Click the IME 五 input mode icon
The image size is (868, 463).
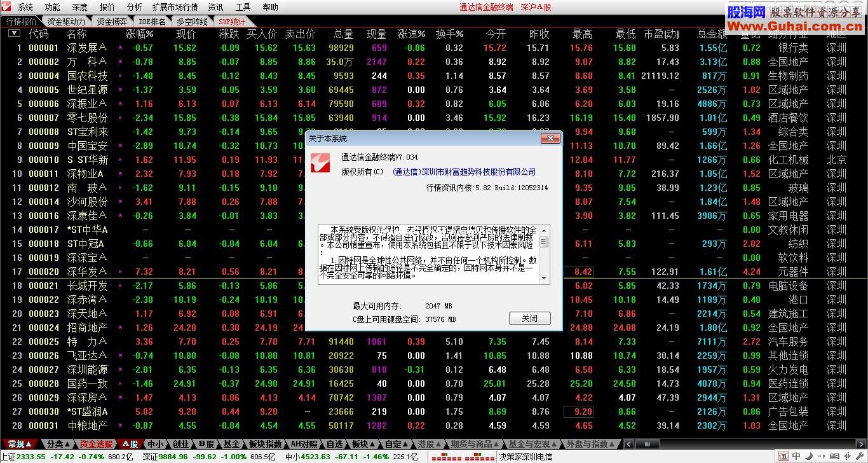[x=783, y=457]
